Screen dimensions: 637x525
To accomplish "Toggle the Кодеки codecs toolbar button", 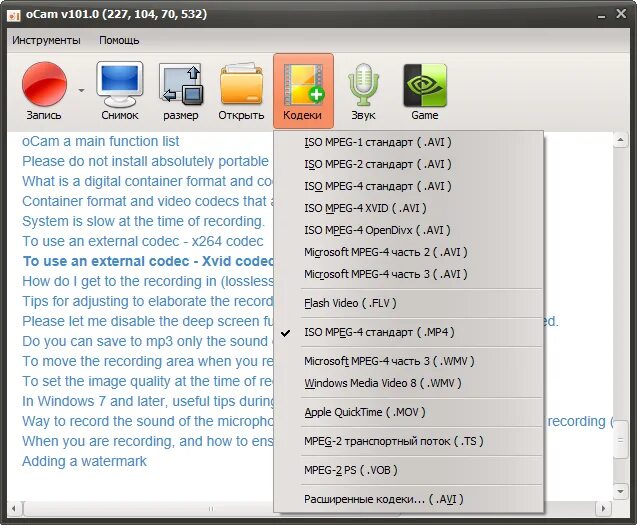I will coord(303,91).
